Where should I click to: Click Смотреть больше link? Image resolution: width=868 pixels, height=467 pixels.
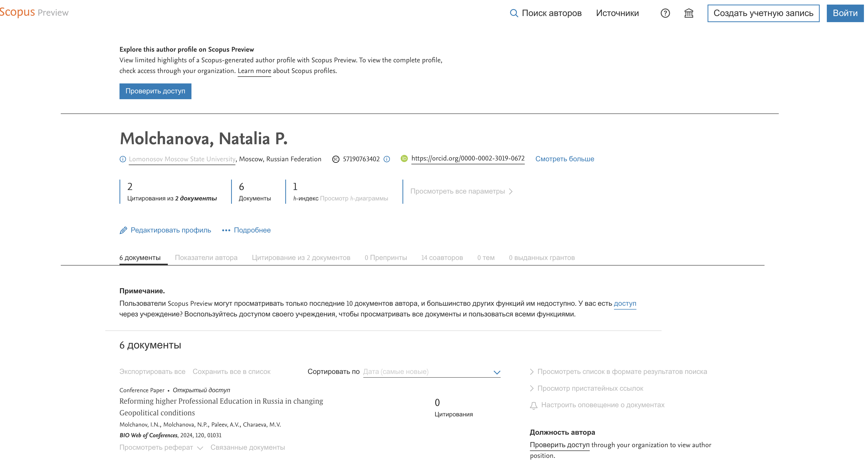tap(565, 159)
